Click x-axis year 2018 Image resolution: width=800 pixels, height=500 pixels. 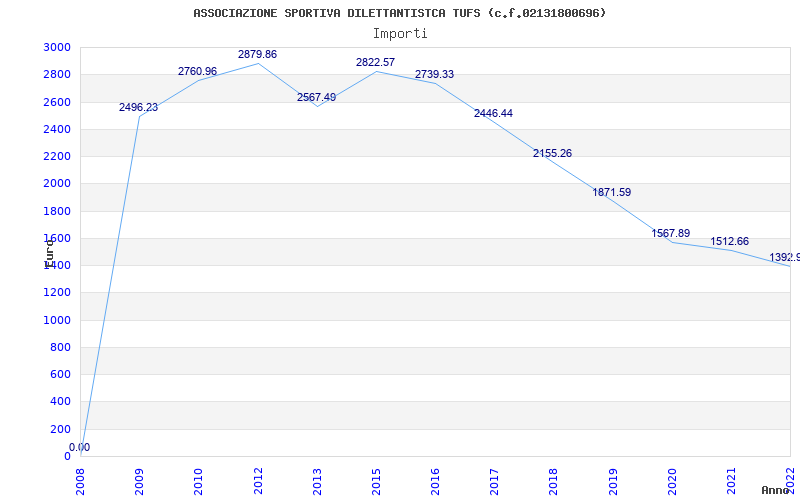click(554, 482)
